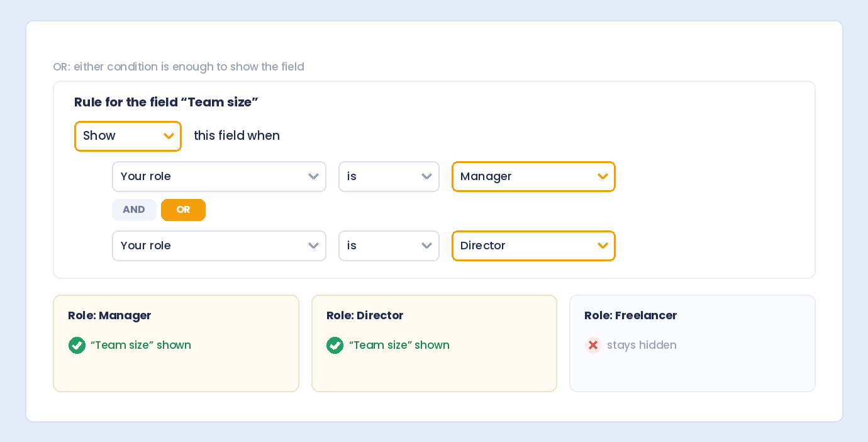Open the Show action dropdown
This screenshot has width=868, height=442.
pos(128,136)
